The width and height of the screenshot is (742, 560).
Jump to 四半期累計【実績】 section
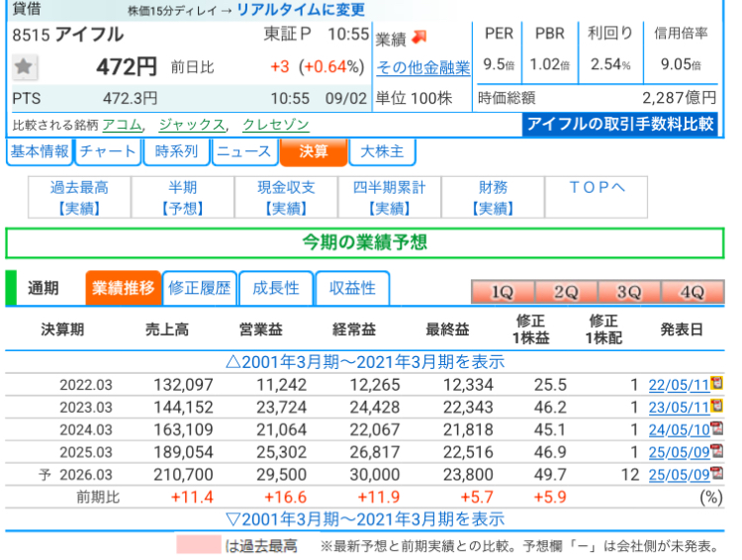(x=390, y=198)
